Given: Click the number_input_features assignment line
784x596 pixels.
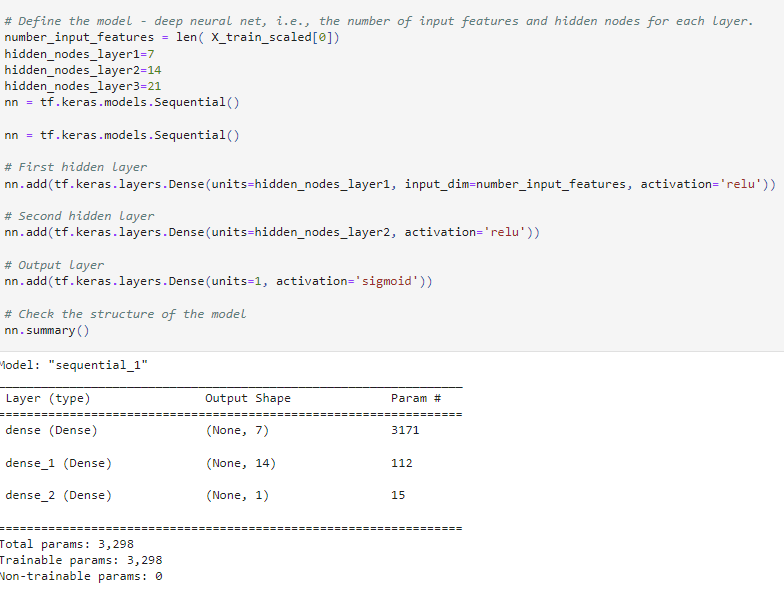Looking at the screenshot, I should point(172,38).
